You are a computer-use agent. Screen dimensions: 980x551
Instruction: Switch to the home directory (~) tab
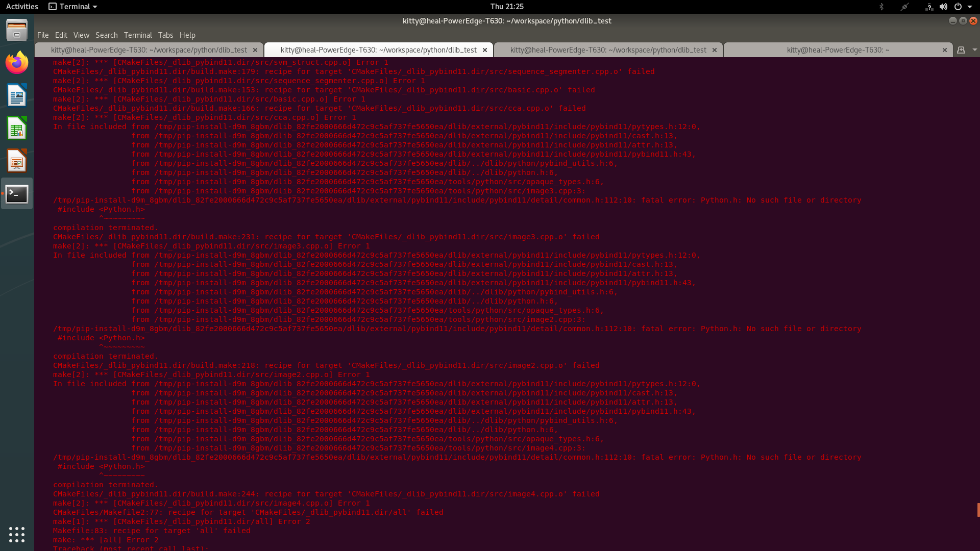[838, 50]
